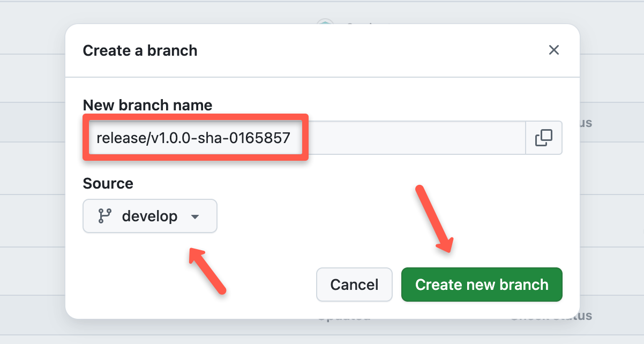Click the Source label above the develop selector
Image resolution: width=644 pixels, height=344 pixels.
[x=108, y=183]
